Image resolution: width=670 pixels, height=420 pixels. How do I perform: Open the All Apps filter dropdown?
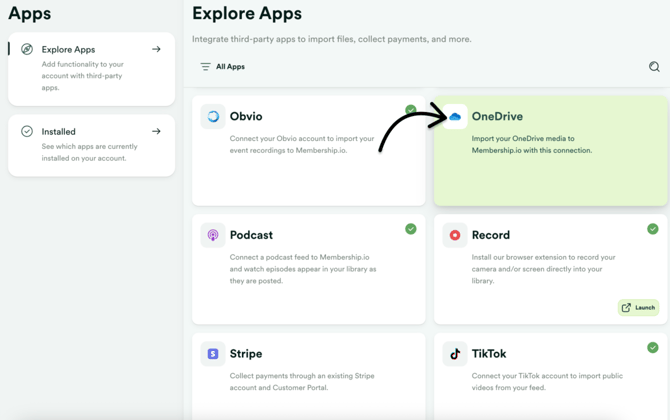tap(223, 67)
